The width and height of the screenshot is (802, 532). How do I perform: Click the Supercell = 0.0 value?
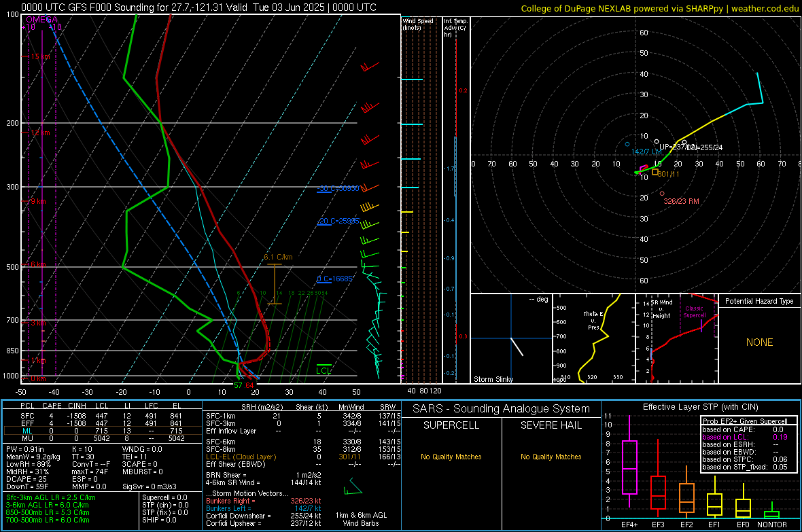(x=164, y=498)
